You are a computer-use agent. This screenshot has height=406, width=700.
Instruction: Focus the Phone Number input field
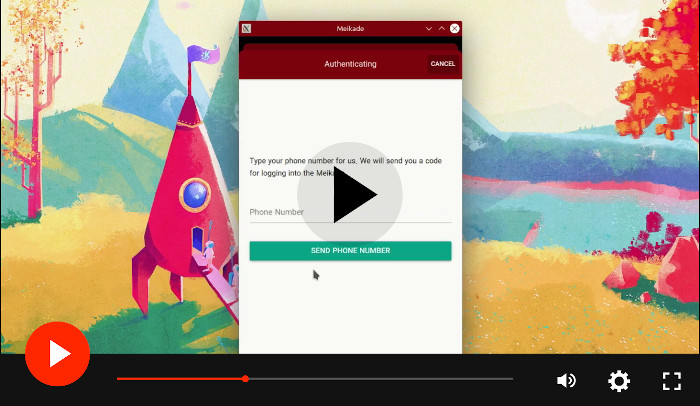(350, 213)
